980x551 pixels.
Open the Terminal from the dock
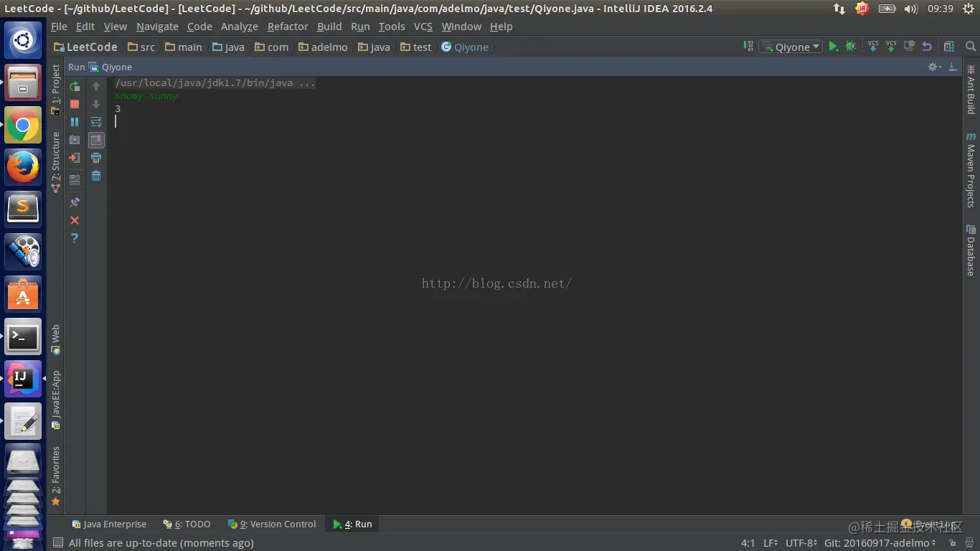coord(23,336)
